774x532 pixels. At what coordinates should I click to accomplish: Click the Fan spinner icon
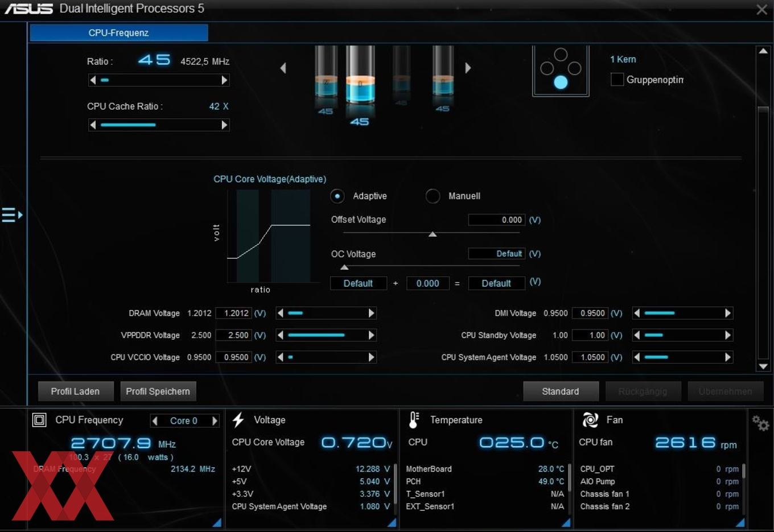(590, 420)
